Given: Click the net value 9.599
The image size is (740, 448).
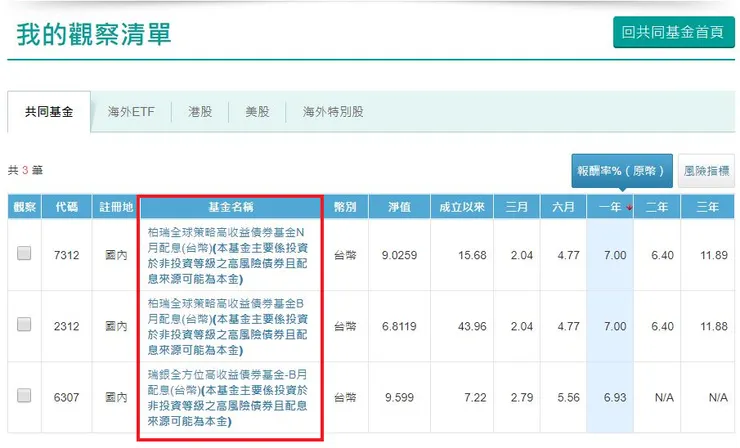Looking at the screenshot, I should [x=399, y=397].
